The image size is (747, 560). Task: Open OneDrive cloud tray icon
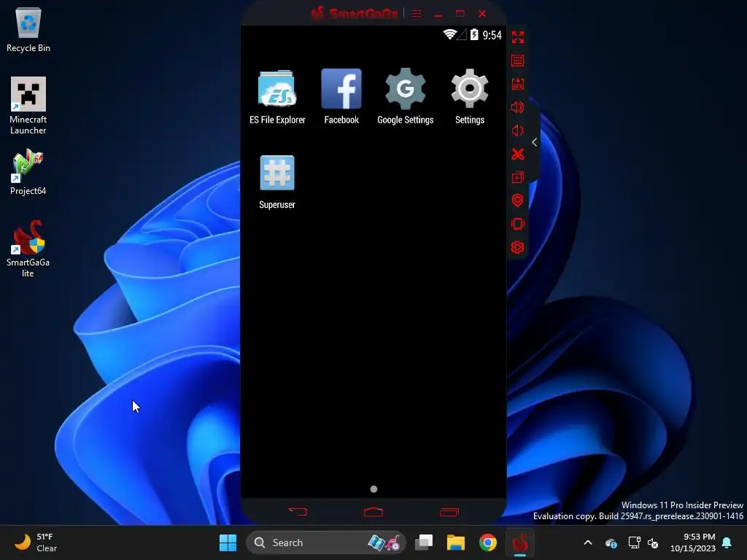(x=612, y=542)
